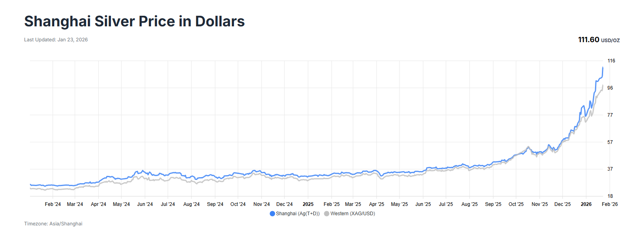
Task: Click the Timezone Asia/Shanghai note
Action: point(53,224)
